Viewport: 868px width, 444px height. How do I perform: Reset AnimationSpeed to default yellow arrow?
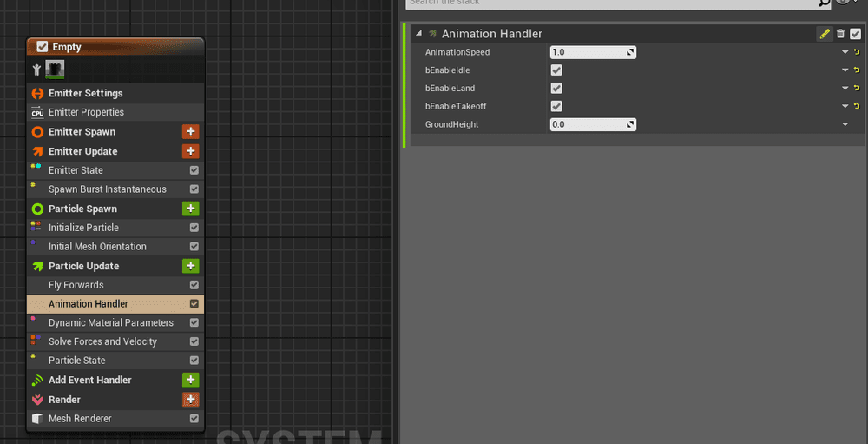tap(857, 53)
